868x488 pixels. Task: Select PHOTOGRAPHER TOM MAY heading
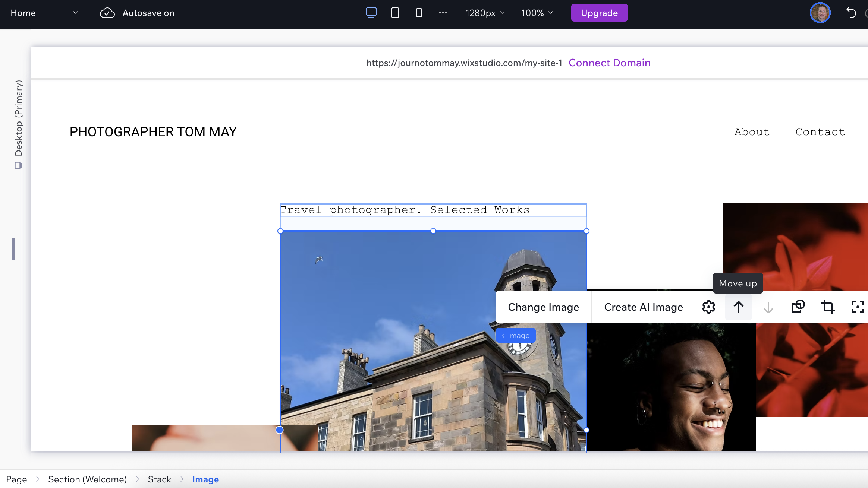pyautogui.click(x=153, y=132)
